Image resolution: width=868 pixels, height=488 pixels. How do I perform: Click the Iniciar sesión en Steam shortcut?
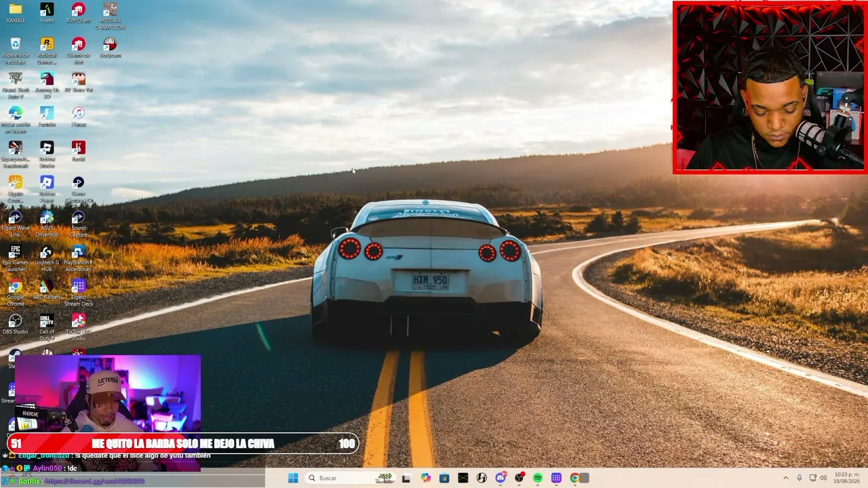click(x=15, y=120)
